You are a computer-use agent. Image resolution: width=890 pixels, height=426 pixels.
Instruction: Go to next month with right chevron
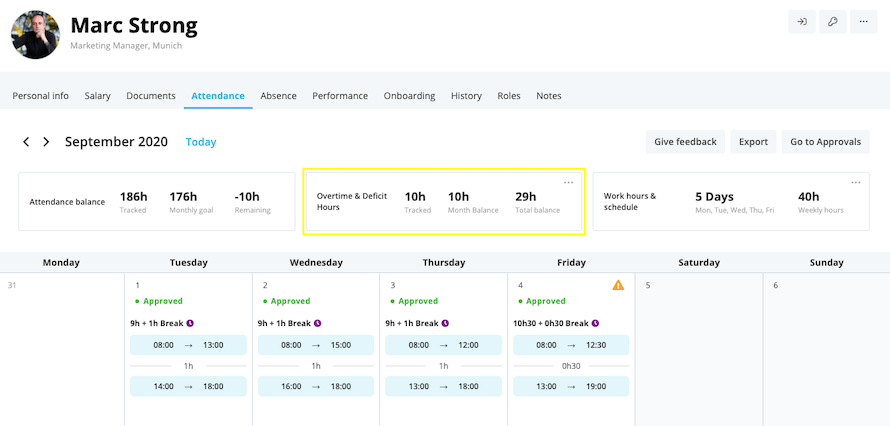pyautogui.click(x=46, y=142)
